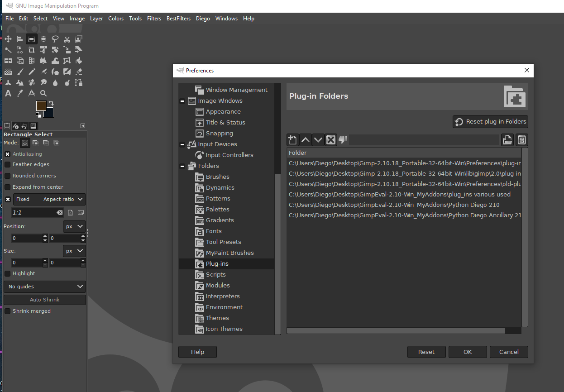Open the BestFilters menu

pos(178,19)
